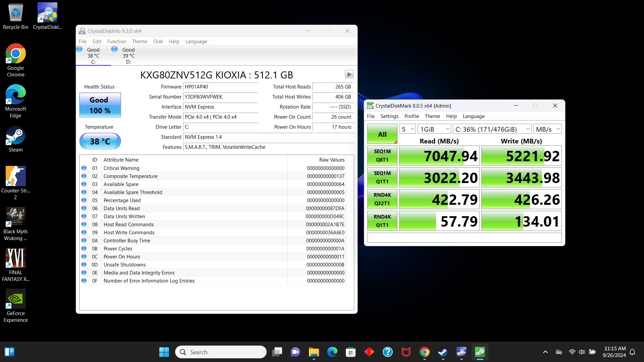This screenshot has height=362, width=644.
Task: Run the RND4K Q32T1 test
Action: click(x=382, y=199)
